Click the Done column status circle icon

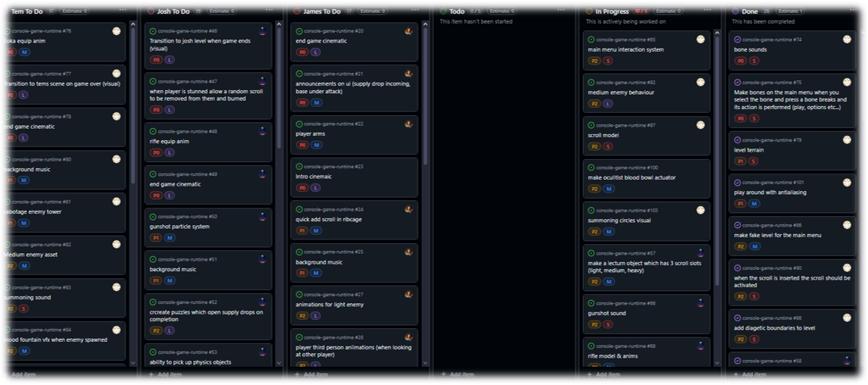click(735, 11)
